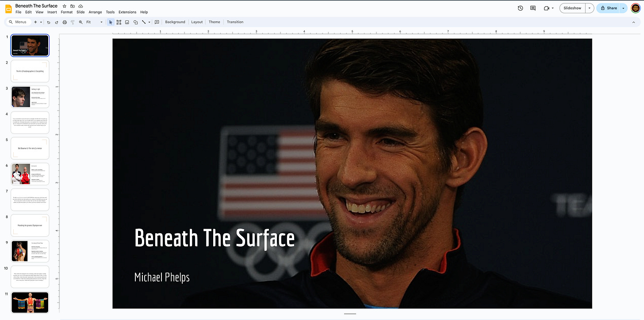
Task: Open the Slide menu
Action: point(80,12)
